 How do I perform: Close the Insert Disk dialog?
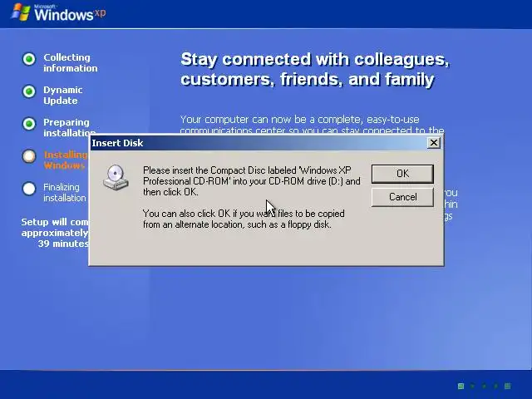pos(434,143)
